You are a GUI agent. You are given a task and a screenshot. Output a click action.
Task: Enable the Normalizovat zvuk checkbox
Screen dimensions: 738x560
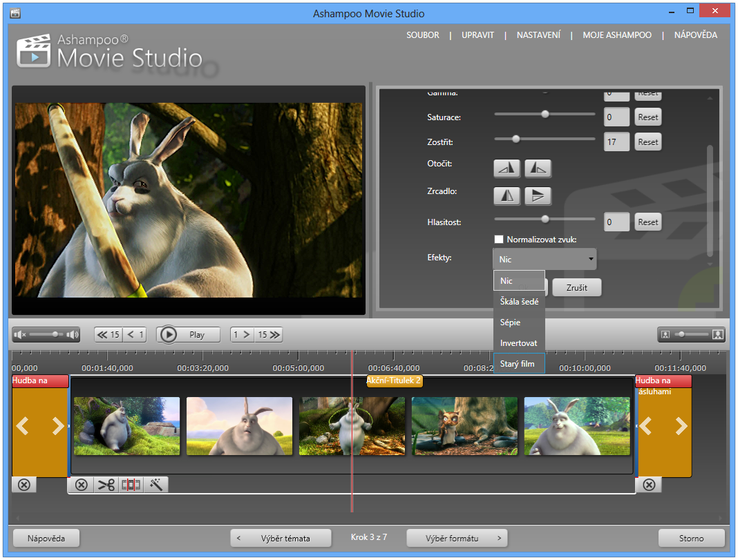pos(499,240)
